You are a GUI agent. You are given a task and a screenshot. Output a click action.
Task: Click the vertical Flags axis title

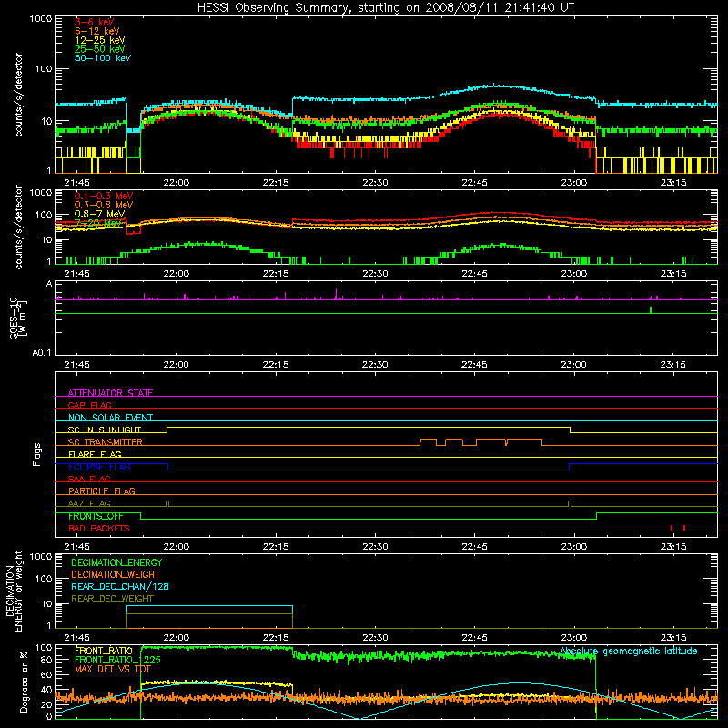(x=37, y=454)
